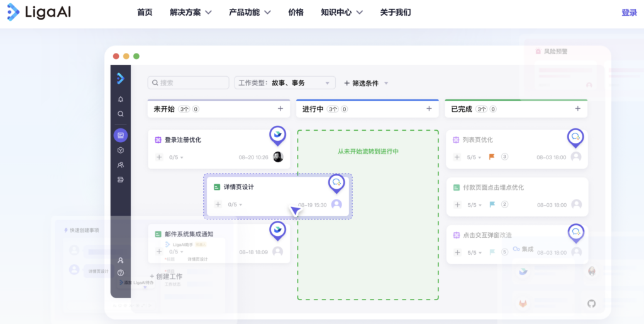Click the GitLab fox icon in the integrations panel
The image size is (644, 324).
[523, 304]
